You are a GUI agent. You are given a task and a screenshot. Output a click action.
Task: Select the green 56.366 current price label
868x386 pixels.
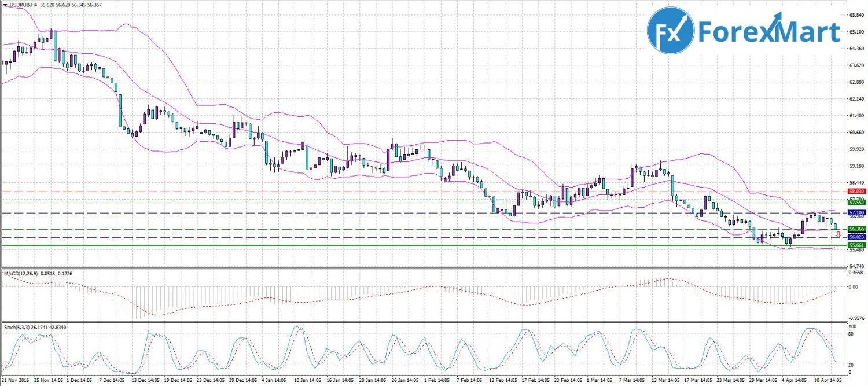point(856,229)
